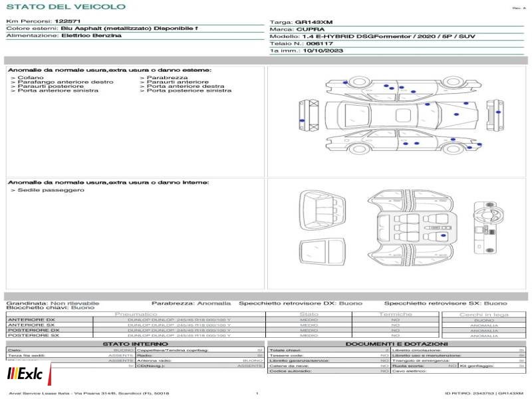Click the 'Pneumatico' column header
The width and height of the screenshot is (532, 399).
coord(136,315)
